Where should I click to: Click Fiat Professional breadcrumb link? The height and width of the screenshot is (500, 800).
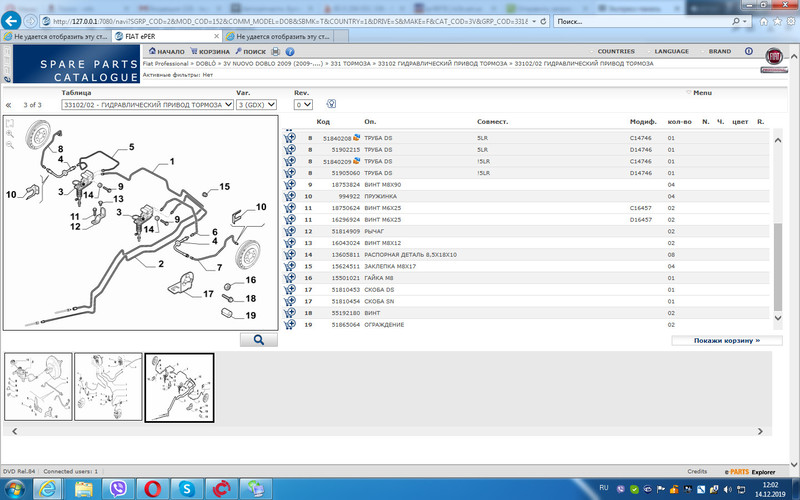pyautogui.click(x=166, y=63)
